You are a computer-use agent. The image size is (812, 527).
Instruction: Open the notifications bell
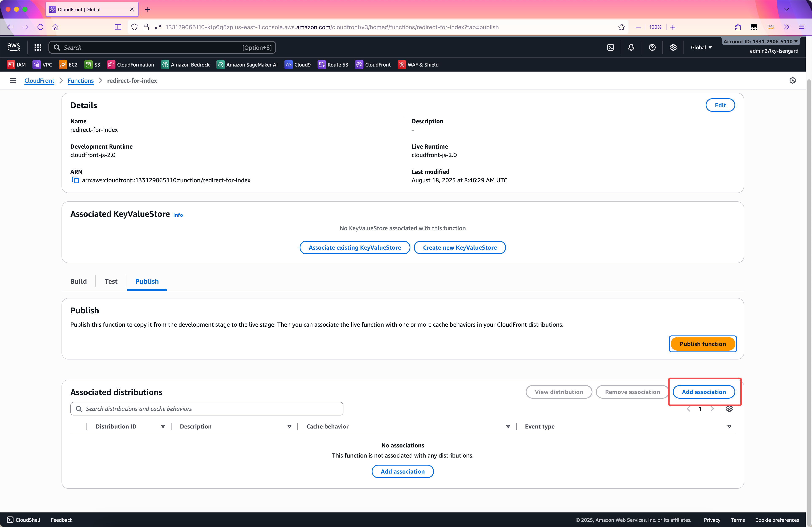[631, 47]
